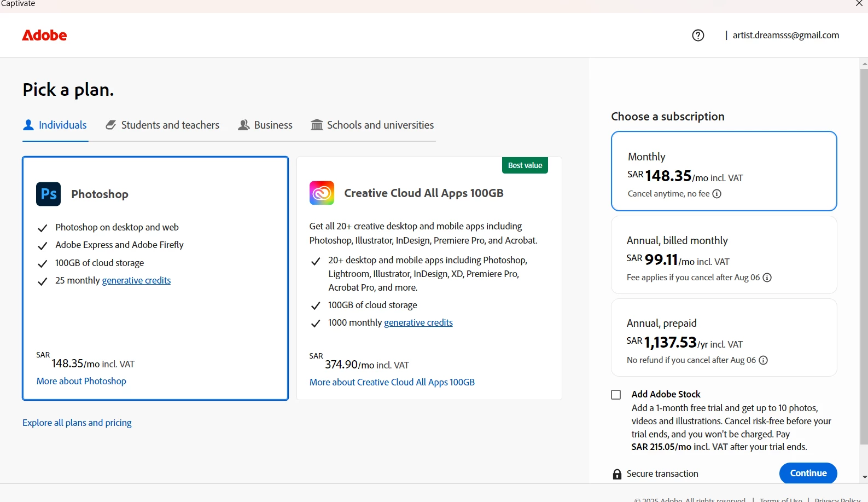
Task: Click info icon beside Fee applies text
Action: click(x=767, y=278)
